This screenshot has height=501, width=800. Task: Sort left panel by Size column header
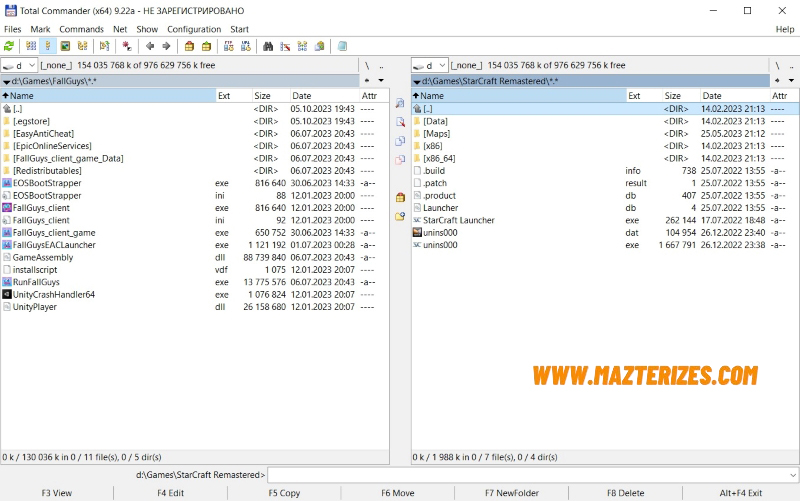[x=270, y=95]
